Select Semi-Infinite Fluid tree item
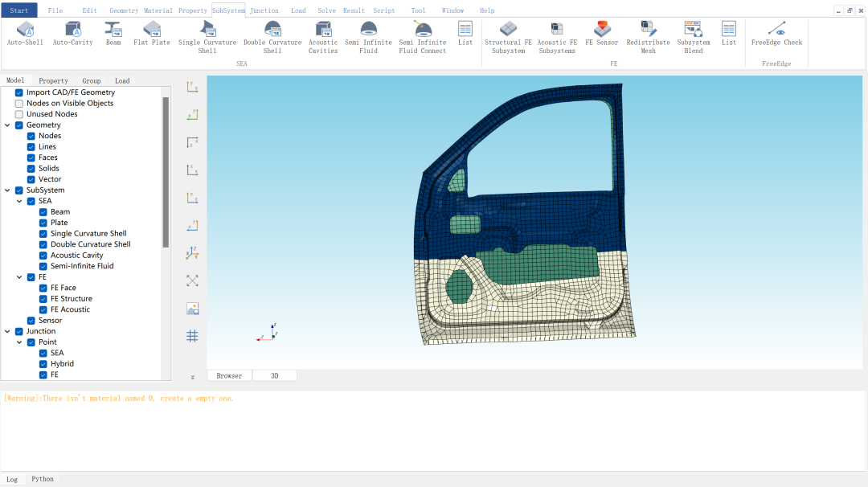Screen dimensions: 868x487 pos(82,266)
